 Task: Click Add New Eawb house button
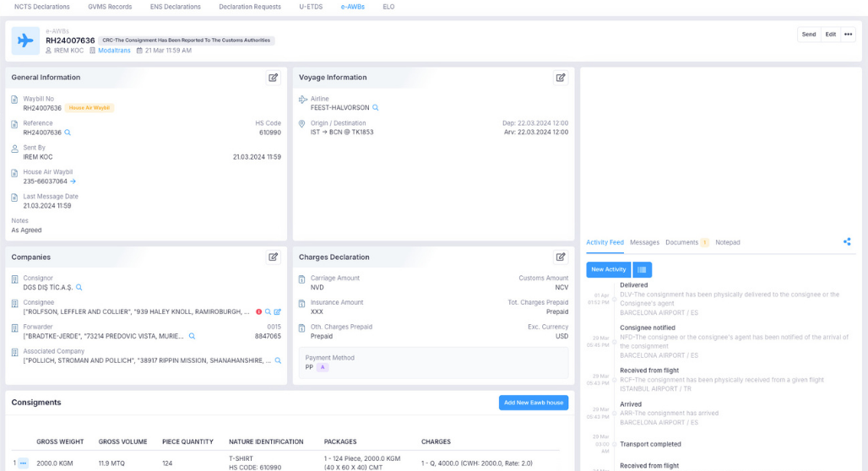click(x=534, y=403)
